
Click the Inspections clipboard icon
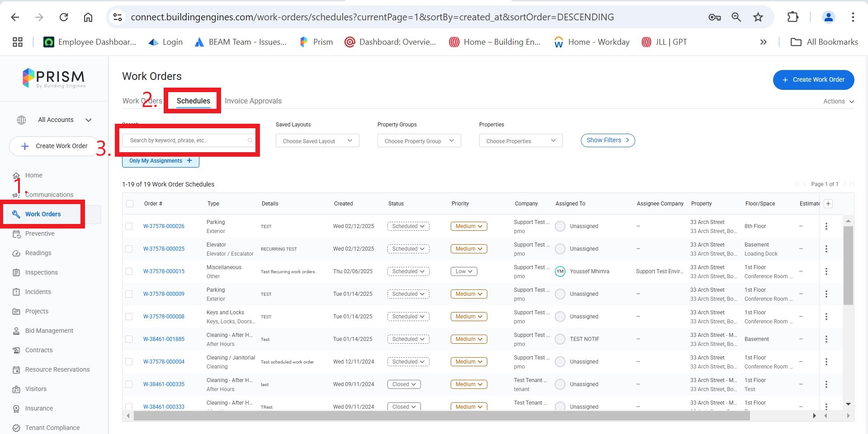[x=16, y=273]
